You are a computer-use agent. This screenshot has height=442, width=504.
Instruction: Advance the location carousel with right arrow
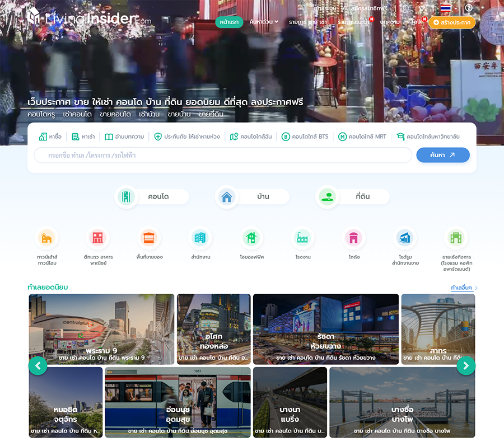[x=465, y=366]
